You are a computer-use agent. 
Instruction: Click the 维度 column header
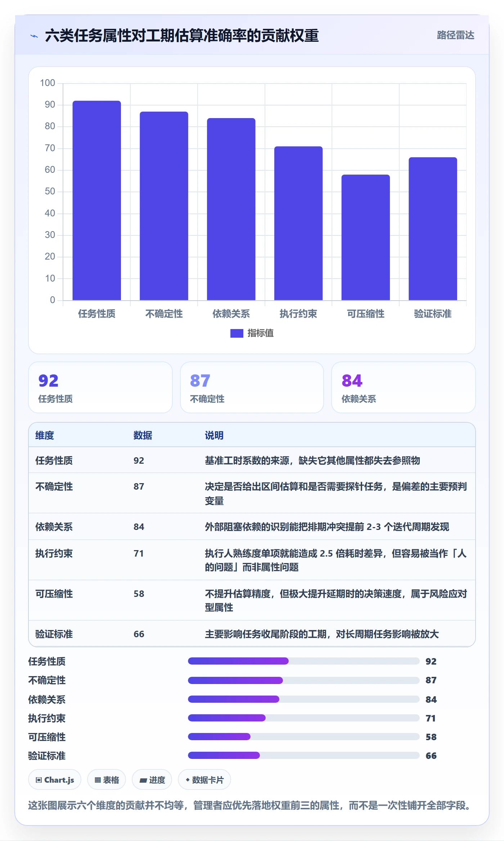pyautogui.click(x=45, y=435)
